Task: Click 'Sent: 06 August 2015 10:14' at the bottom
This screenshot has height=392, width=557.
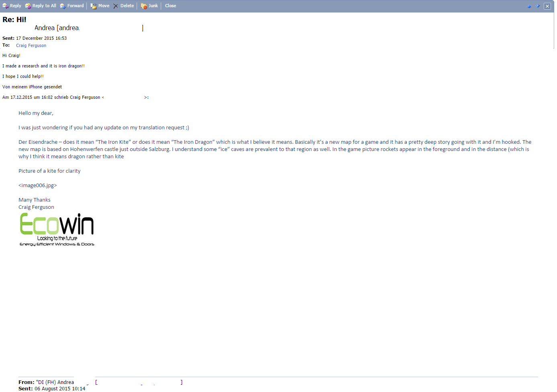Action: (x=52, y=389)
